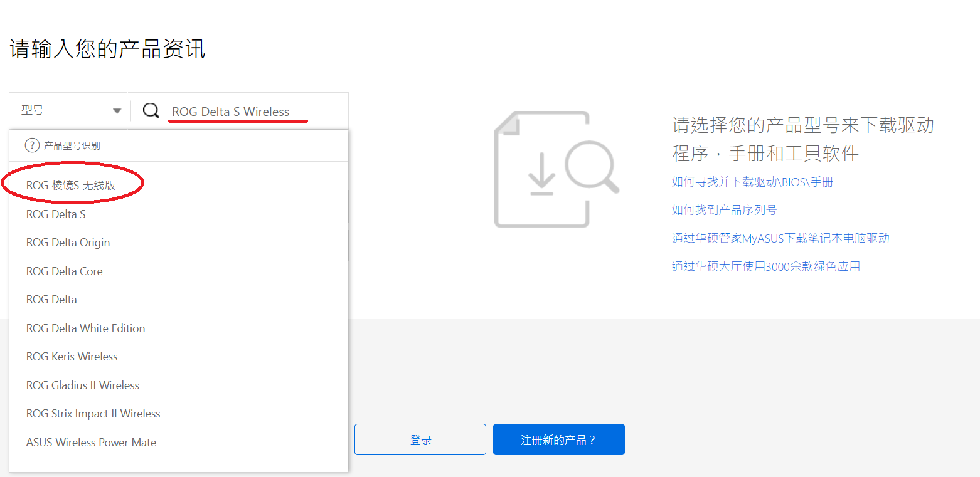Open 通过华硕大厅使用3000余款绿色应用 link
Viewport: 980px width, 477px height.
765,266
